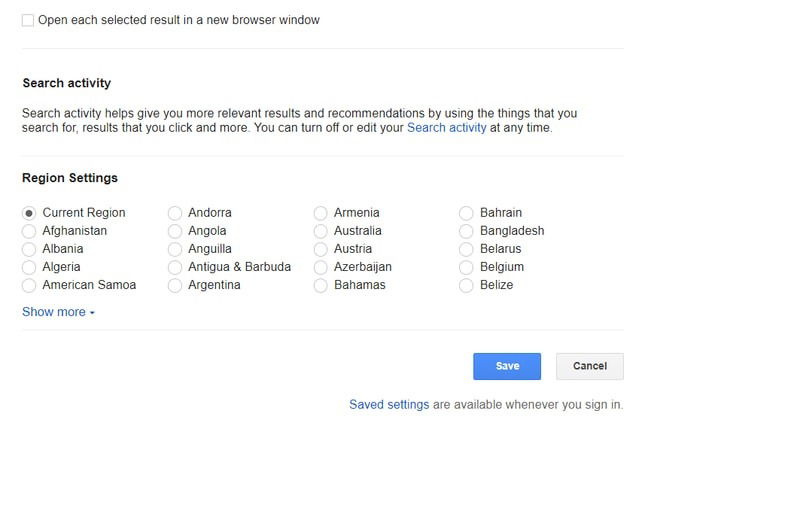Pick the Azerbaijan radio button

[x=321, y=267]
